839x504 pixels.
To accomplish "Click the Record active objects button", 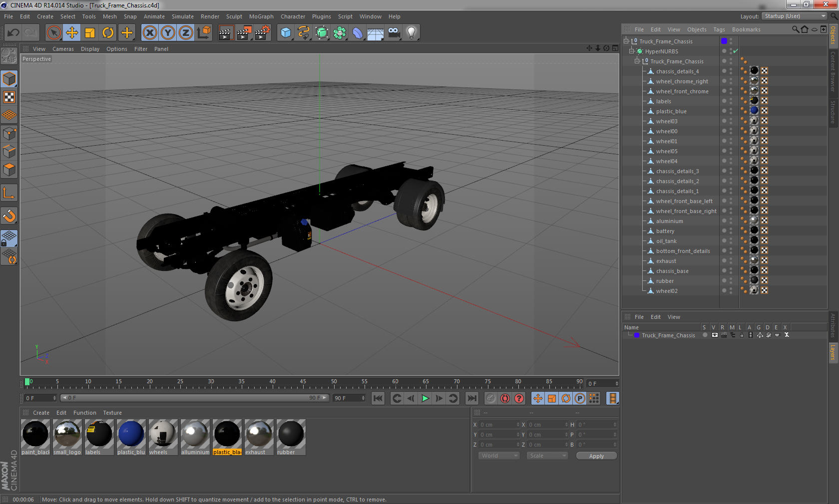I will pos(491,398).
